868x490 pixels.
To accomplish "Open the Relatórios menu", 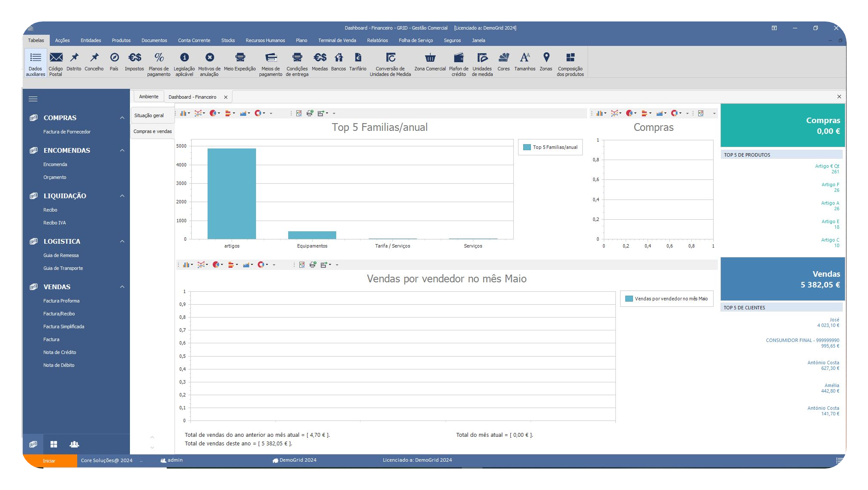I will 377,40.
